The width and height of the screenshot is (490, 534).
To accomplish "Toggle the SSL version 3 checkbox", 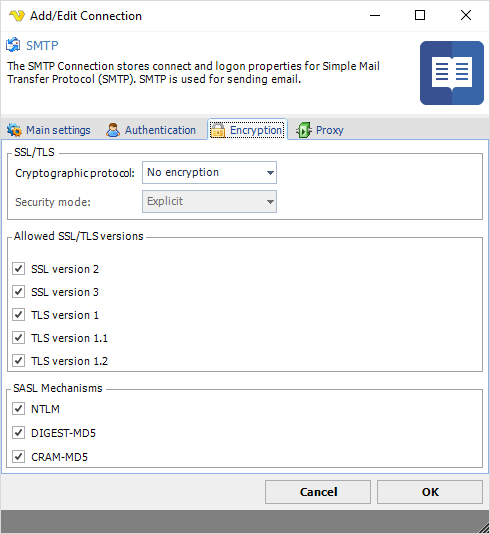I will tap(18, 292).
